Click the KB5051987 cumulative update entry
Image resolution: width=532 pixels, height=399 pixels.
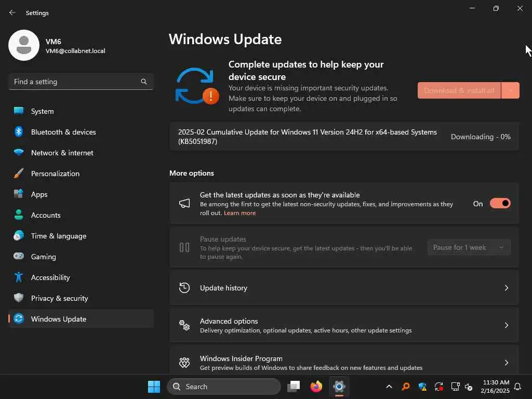(344, 137)
